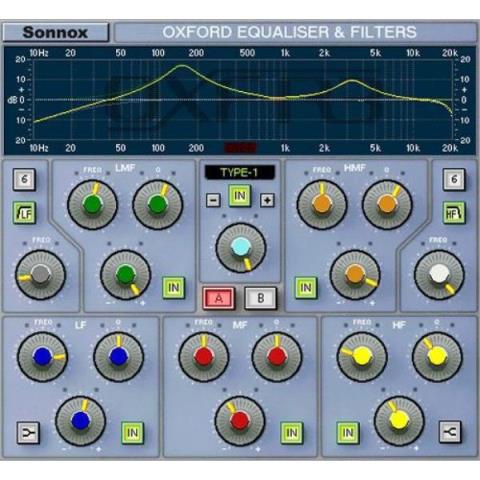
Task: Click the HMF Q orange knob
Action: coord(387,205)
